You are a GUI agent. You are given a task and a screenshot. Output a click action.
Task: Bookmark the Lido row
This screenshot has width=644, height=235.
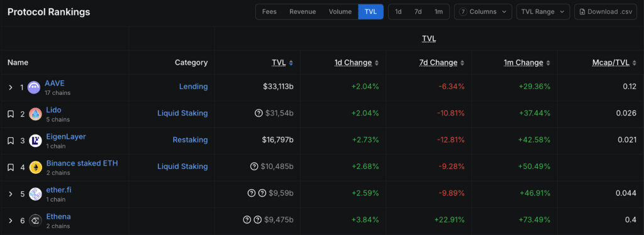point(11,114)
